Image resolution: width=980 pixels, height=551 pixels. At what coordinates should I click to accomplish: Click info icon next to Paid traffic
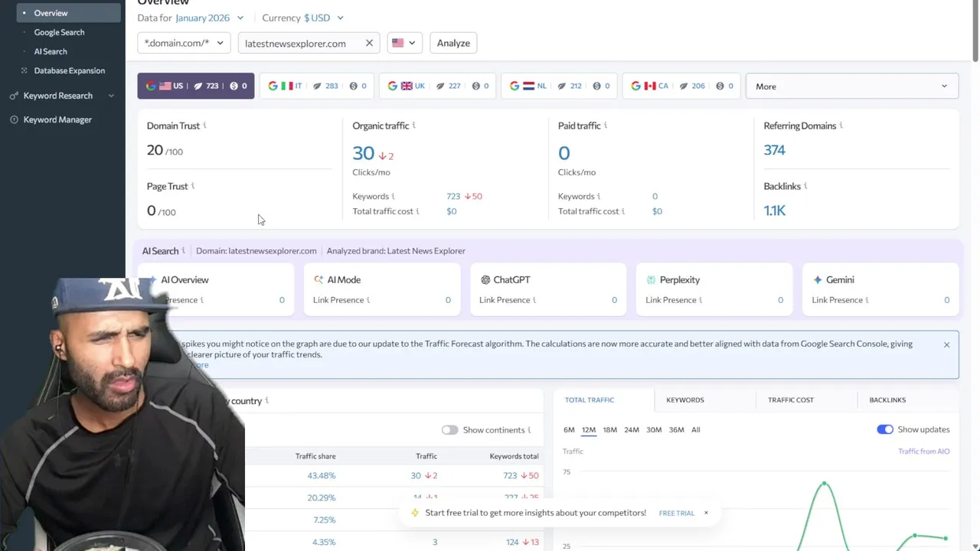pyautogui.click(x=606, y=126)
